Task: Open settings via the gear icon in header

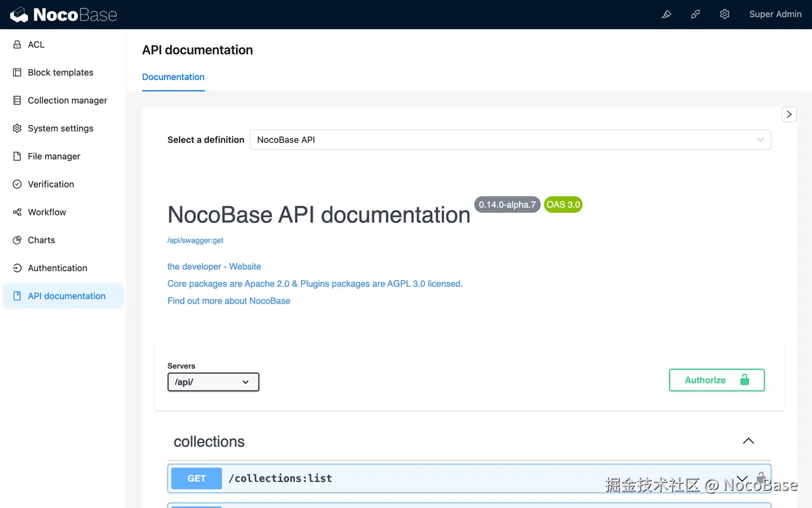Action: pos(724,14)
